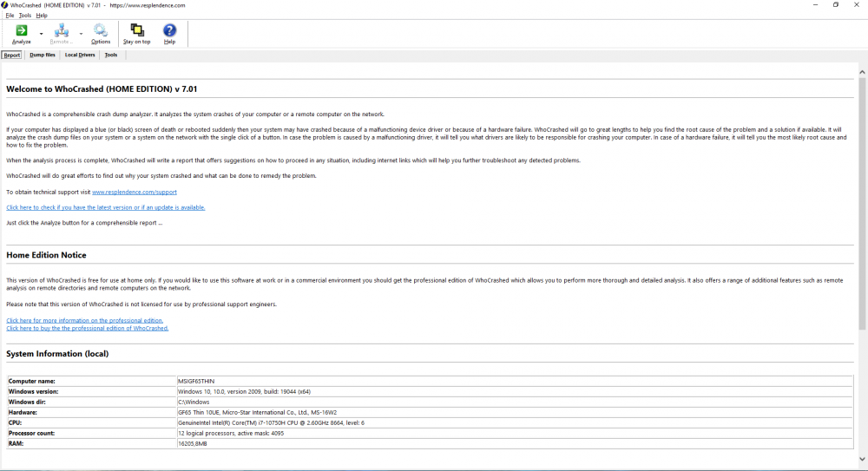Click the vertical scrollbar thumb

point(862,205)
